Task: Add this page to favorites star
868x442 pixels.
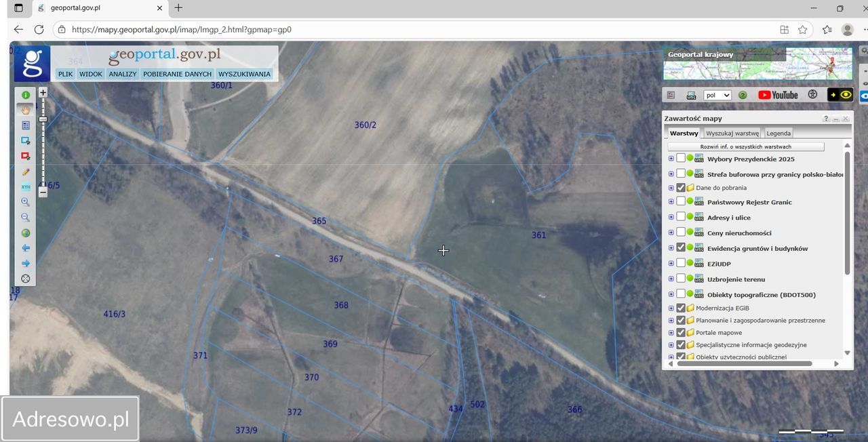Action: pos(803,30)
